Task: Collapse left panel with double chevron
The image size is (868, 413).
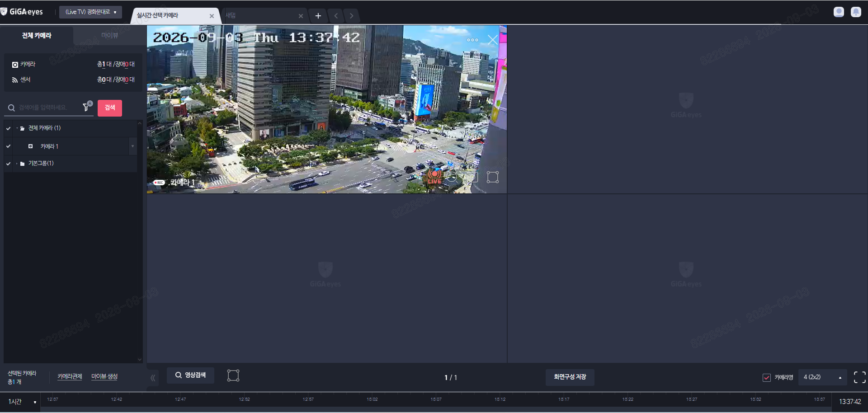Action: [x=153, y=378]
